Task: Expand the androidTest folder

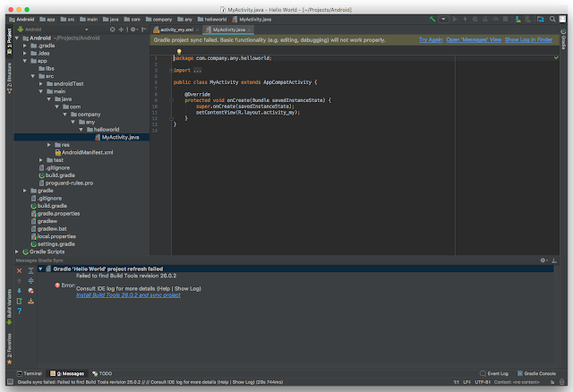Action: click(x=41, y=83)
